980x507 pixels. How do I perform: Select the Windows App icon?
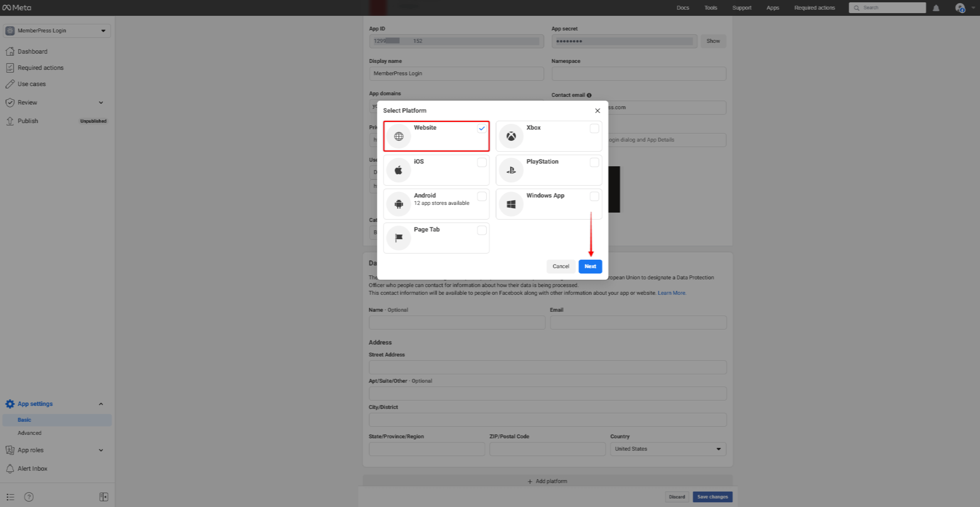(x=511, y=204)
